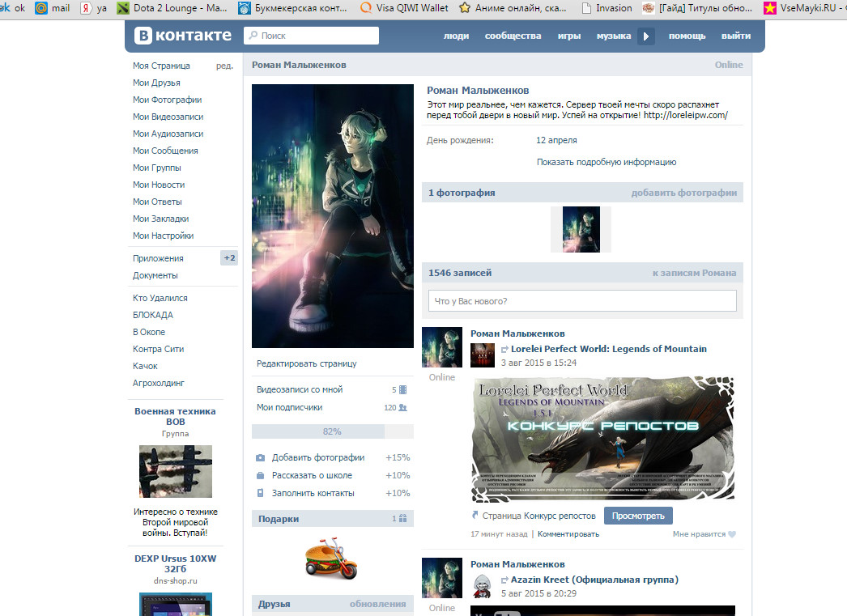Open the ya (Yandex) bookmark
Screen dimensions: 847x616
coord(93,7)
